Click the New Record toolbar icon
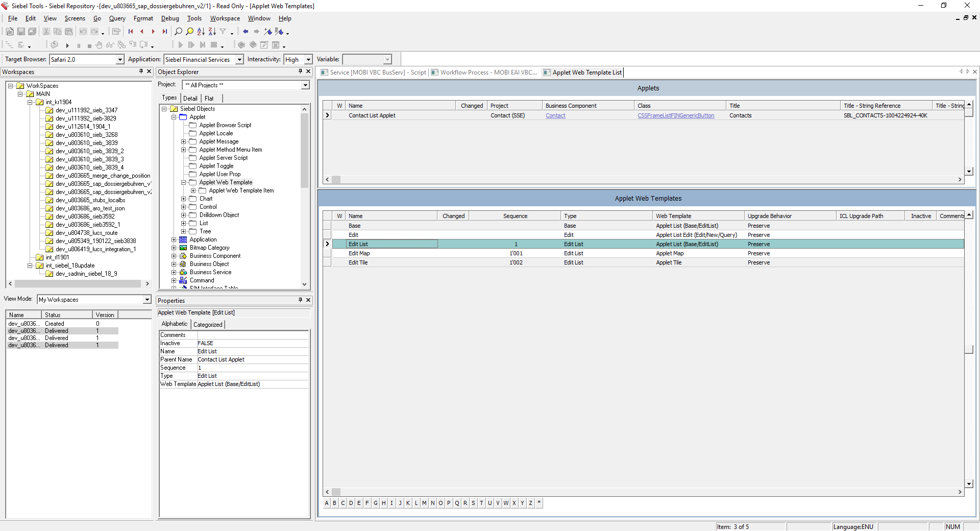980x531 pixels. tap(10, 32)
